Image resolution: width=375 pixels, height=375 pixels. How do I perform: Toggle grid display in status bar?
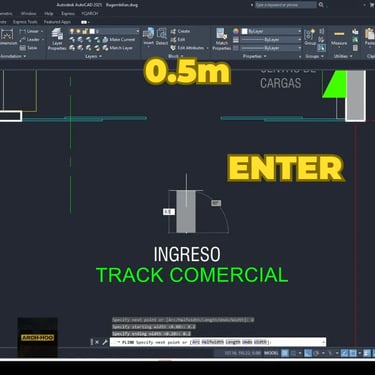tap(285, 353)
